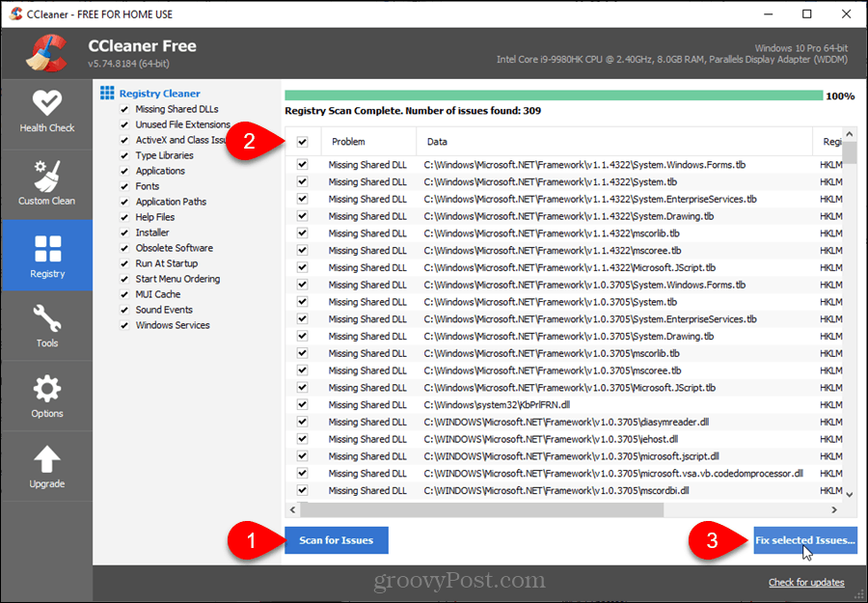Uncheck Start Menu Ordering category

[x=124, y=279]
